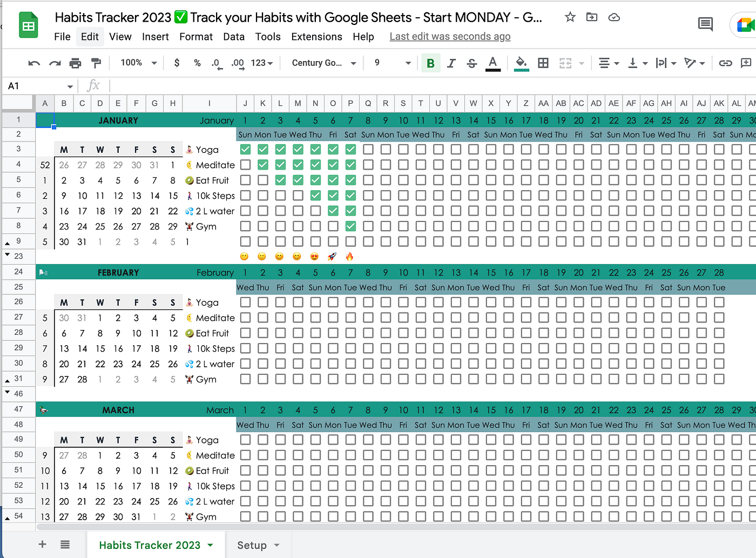This screenshot has height=558, width=756.
Task: Uncheck the Yoga checkbox for January 1
Action: (x=245, y=149)
